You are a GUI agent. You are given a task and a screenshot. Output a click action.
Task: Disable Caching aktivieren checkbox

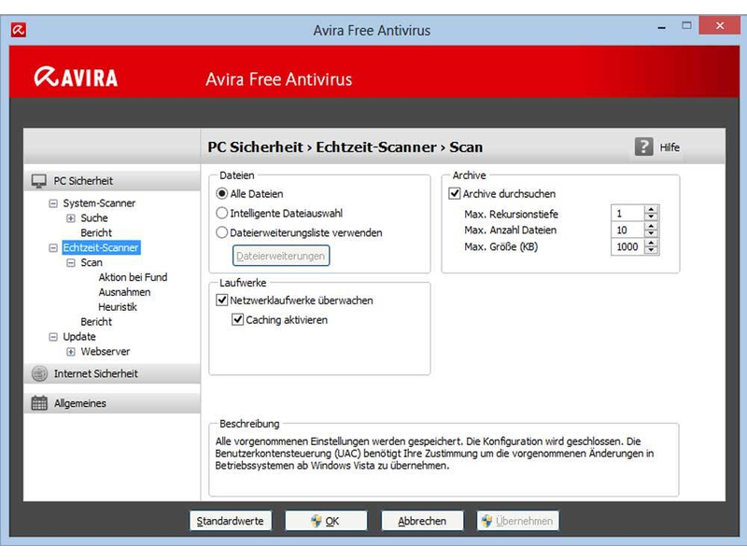coord(238,319)
